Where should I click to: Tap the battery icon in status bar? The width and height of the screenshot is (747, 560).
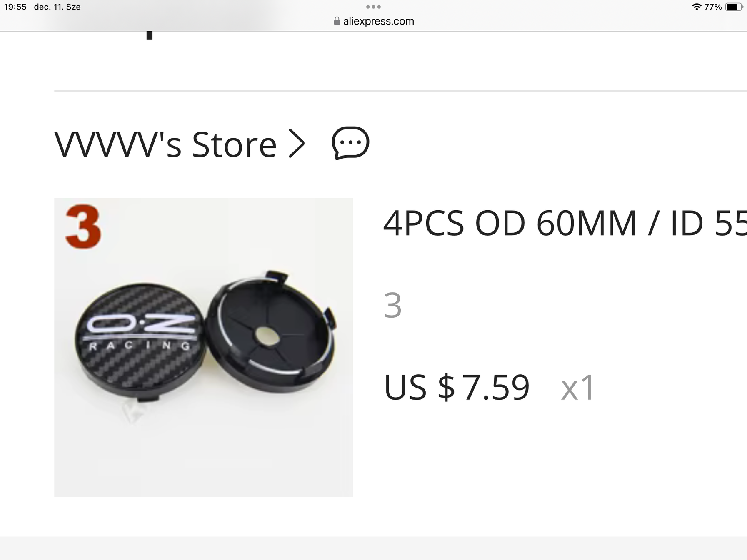[734, 7]
